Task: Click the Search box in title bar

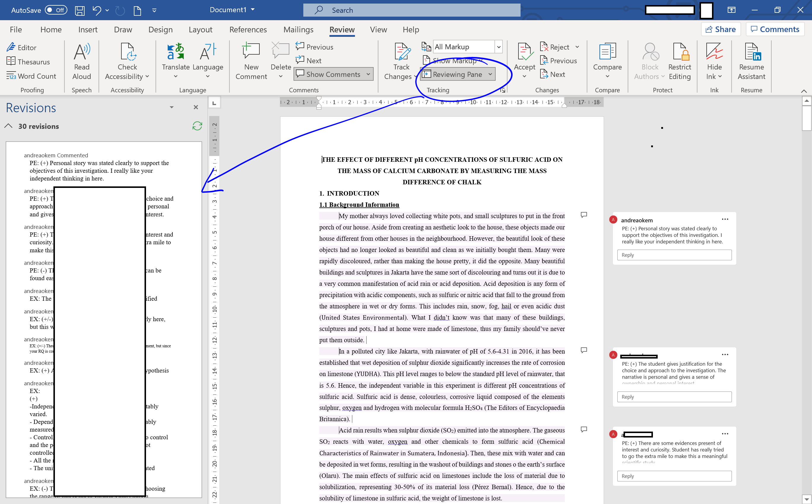Action: coord(412,10)
